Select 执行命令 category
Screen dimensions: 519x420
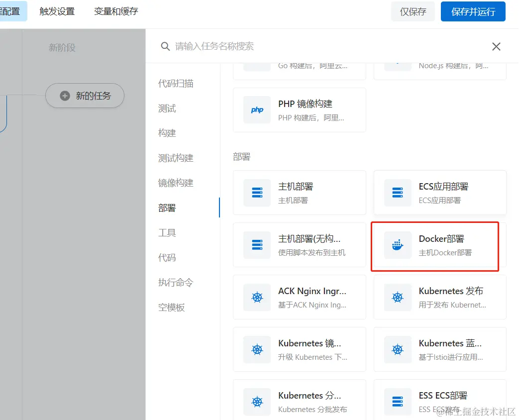(x=176, y=282)
